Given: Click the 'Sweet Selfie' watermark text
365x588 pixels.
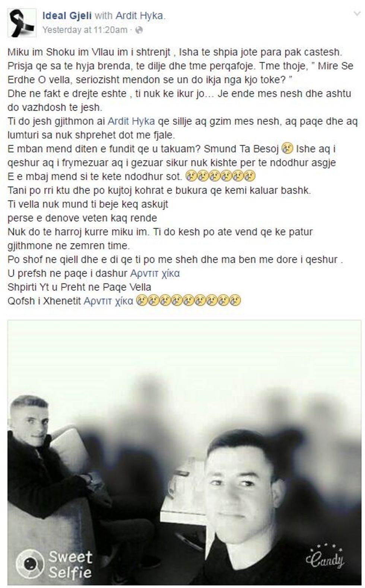Looking at the screenshot, I should click(x=70, y=564).
